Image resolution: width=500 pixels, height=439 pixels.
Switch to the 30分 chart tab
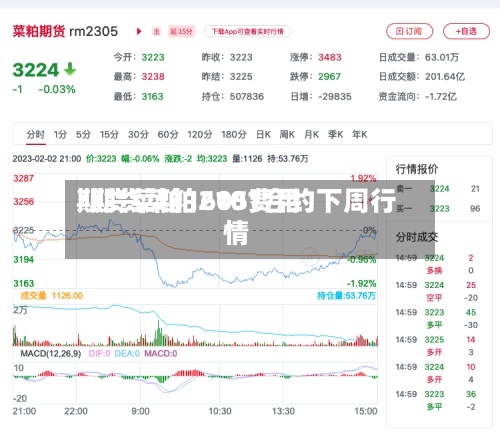tap(138, 134)
